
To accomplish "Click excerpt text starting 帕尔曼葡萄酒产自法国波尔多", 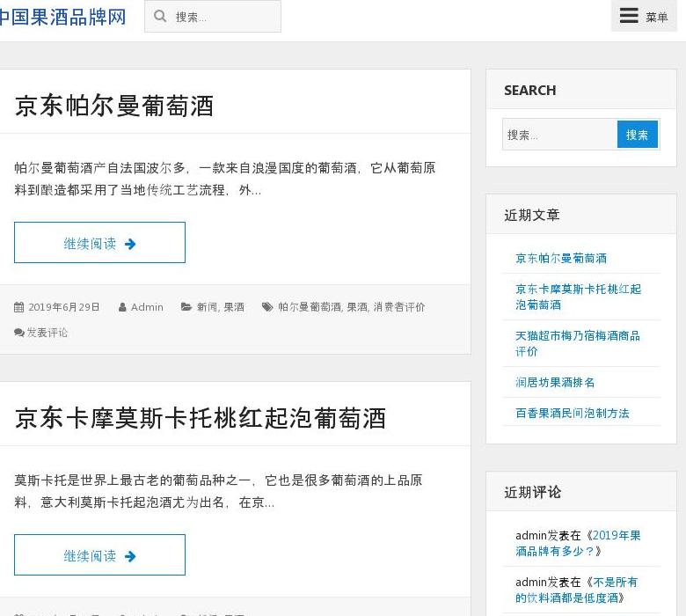I will (225, 179).
